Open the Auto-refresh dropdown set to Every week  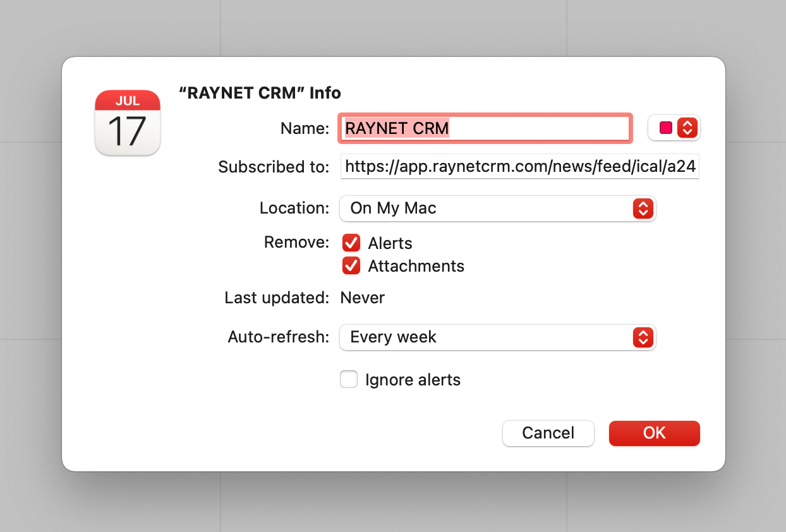[x=498, y=337]
